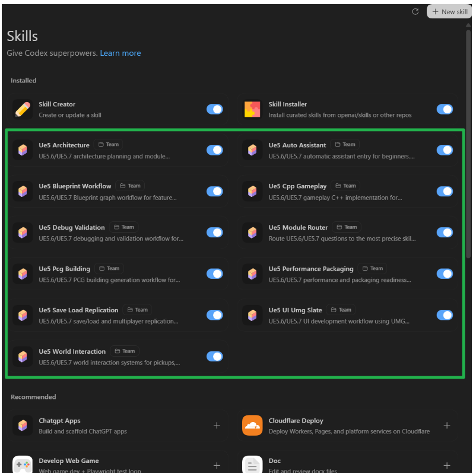
Task: Click the refresh skills icon
Action: (x=415, y=12)
